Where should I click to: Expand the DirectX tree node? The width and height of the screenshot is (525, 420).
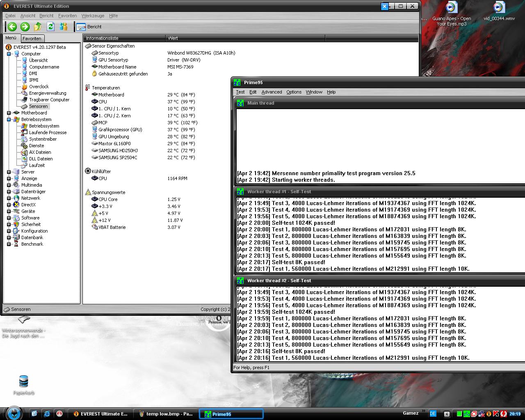9,205
